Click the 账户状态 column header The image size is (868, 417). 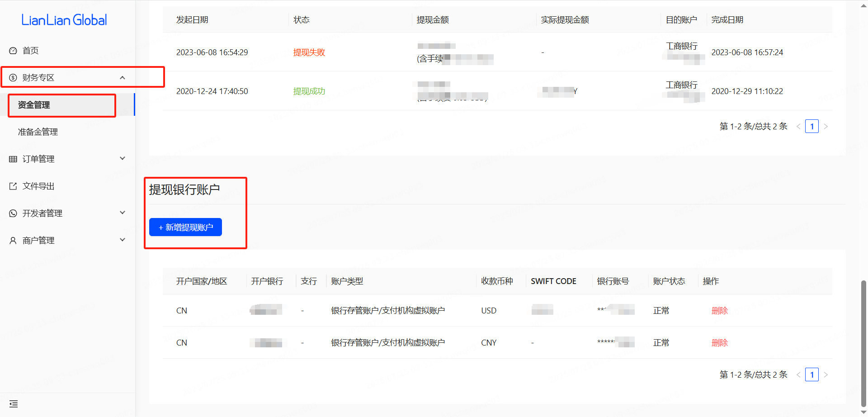pyautogui.click(x=669, y=281)
